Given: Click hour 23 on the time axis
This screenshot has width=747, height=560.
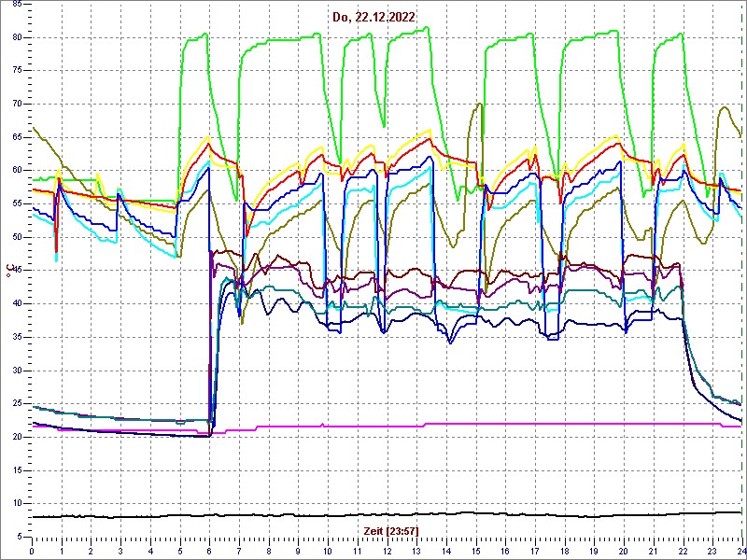Looking at the screenshot, I should pos(712,551).
